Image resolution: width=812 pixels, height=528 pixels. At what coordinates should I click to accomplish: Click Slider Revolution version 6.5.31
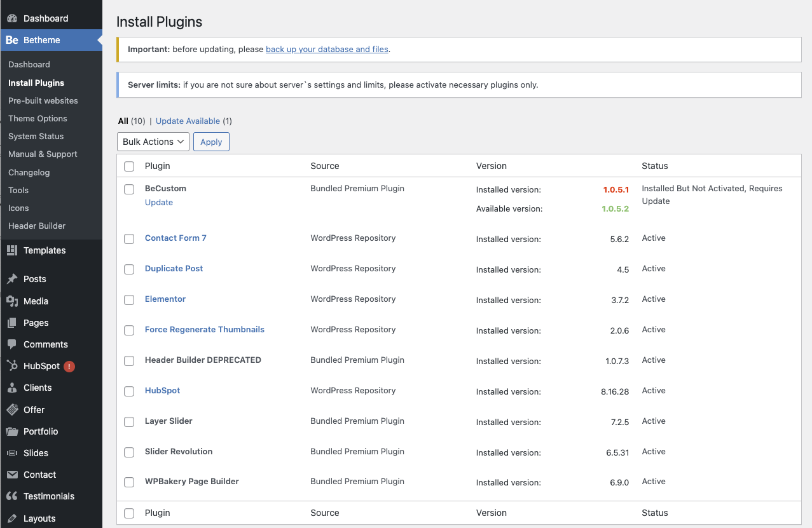coord(617,452)
